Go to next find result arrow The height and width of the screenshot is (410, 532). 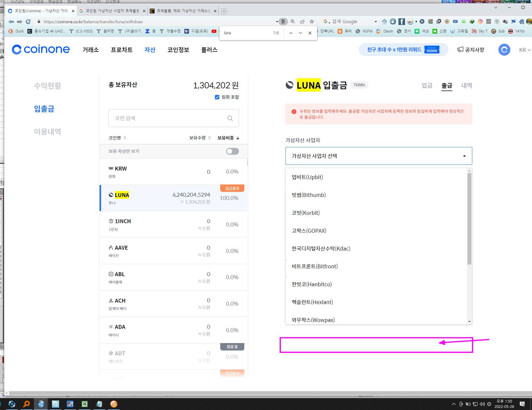point(300,33)
